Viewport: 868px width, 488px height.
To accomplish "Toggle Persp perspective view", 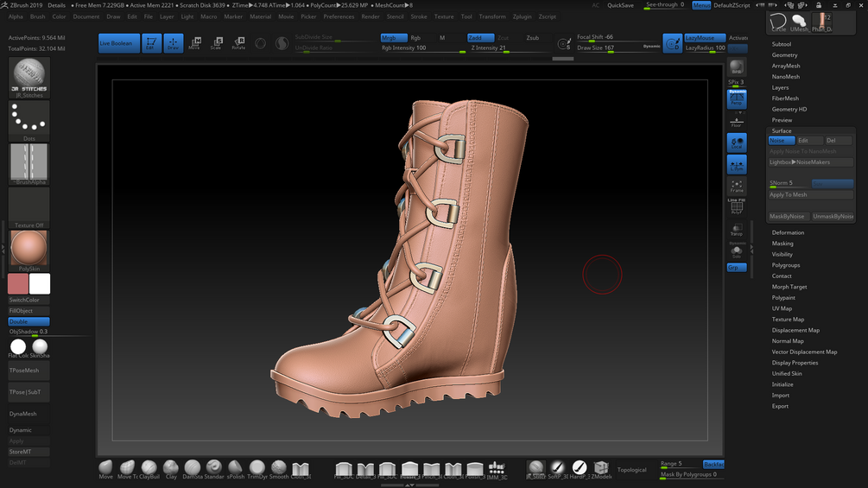I will pos(737,98).
